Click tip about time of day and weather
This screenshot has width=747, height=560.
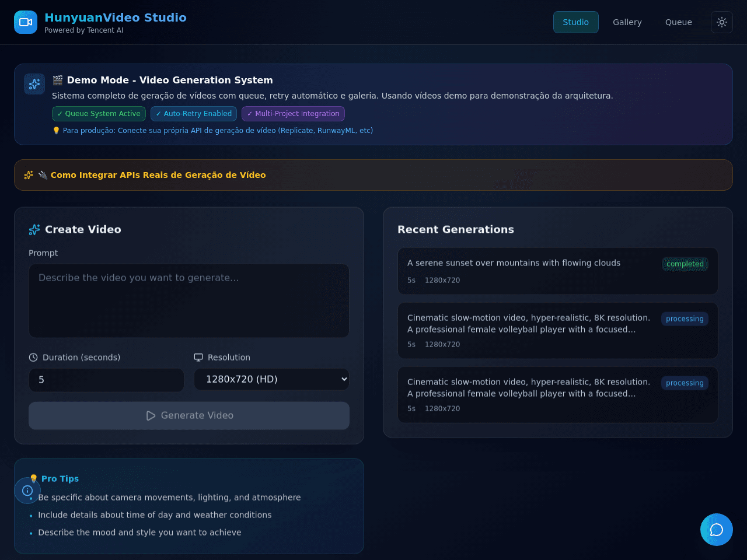click(x=155, y=515)
